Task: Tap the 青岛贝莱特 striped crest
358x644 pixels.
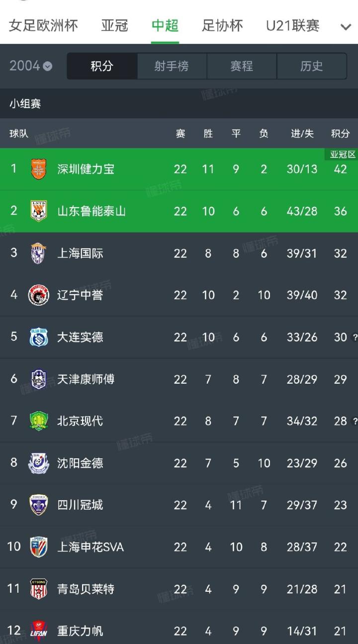Action: 38,589
